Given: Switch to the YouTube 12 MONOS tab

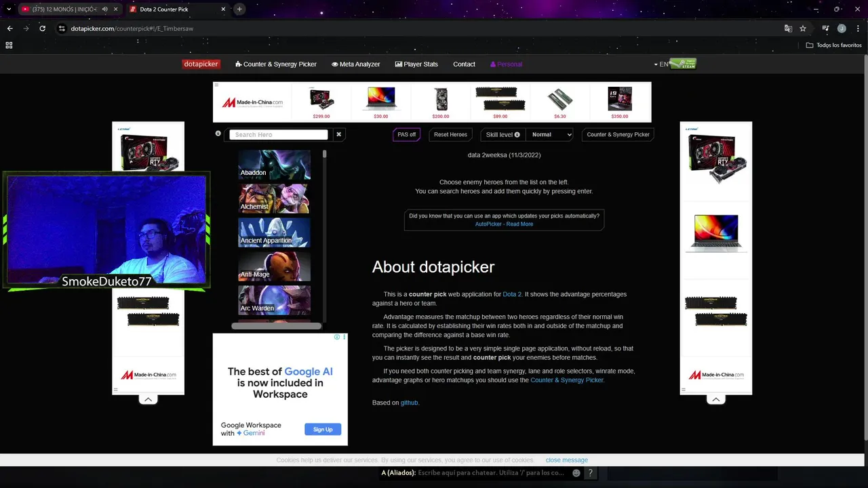Looking at the screenshot, I should 64,9.
